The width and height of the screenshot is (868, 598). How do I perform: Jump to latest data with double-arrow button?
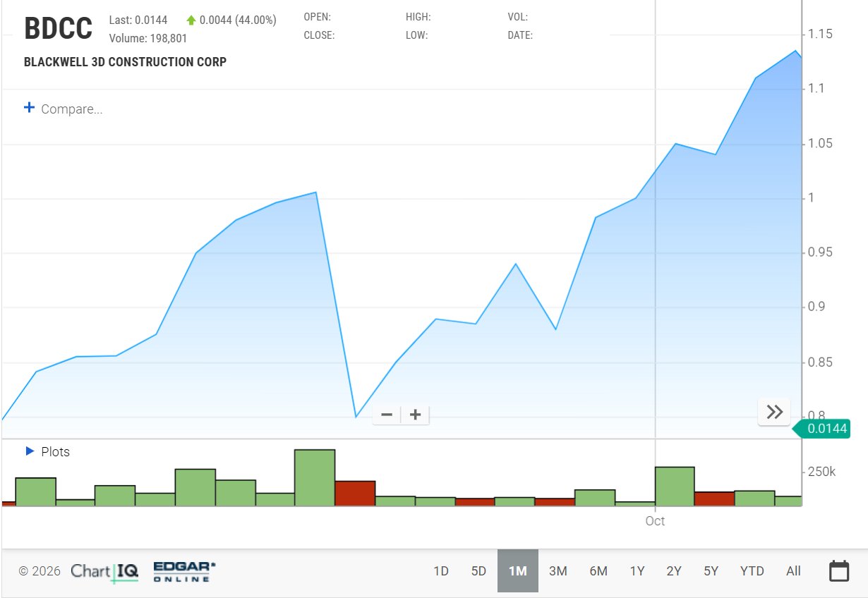click(x=774, y=412)
